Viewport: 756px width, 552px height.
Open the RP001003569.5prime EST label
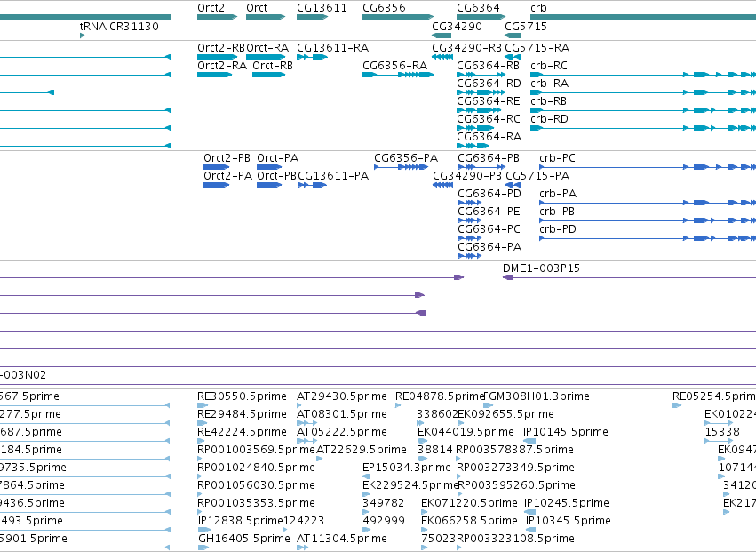point(256,450)
